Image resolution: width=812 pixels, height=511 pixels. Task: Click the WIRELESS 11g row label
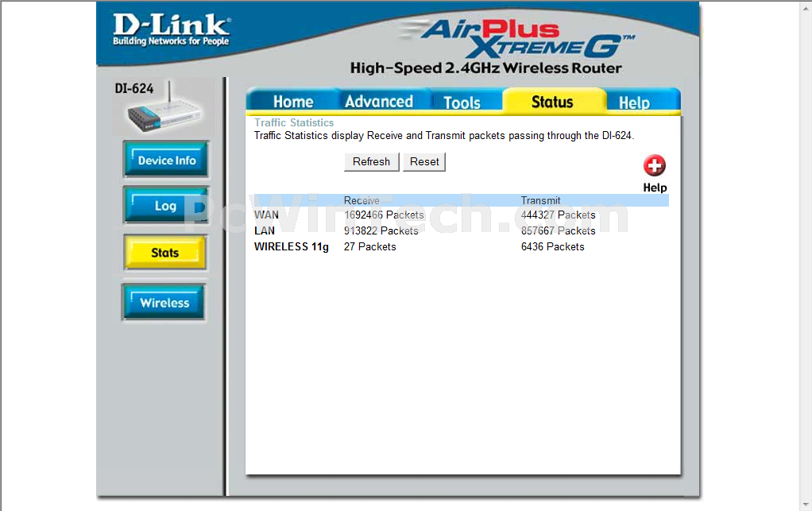coord(292,247)
